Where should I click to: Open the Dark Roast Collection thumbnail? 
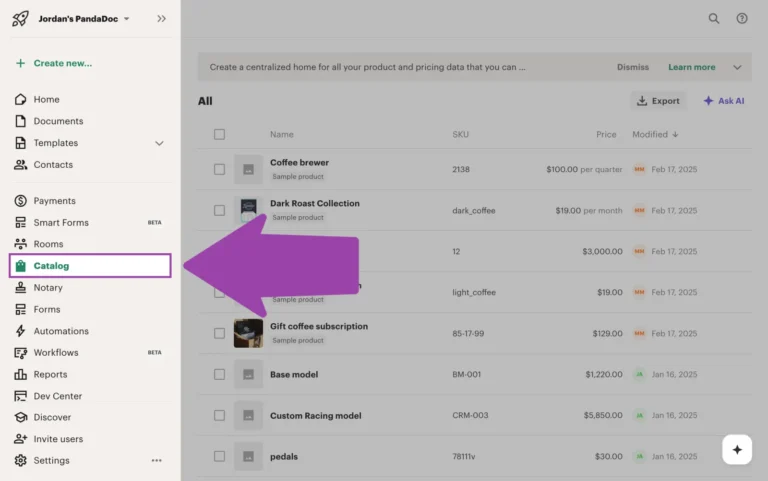(x=248, y=211)
